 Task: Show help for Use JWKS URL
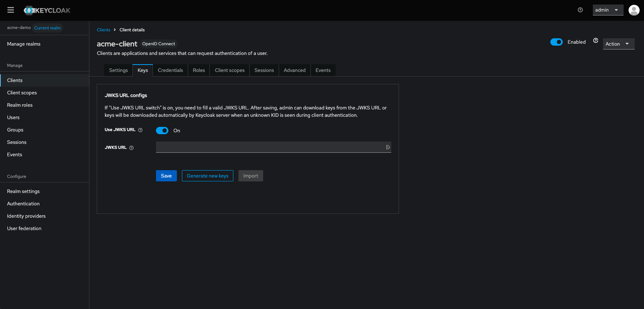(140, 130)
